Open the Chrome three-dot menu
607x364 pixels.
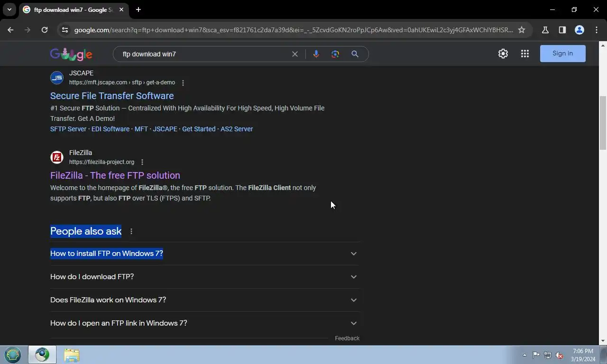click(596, 30)
